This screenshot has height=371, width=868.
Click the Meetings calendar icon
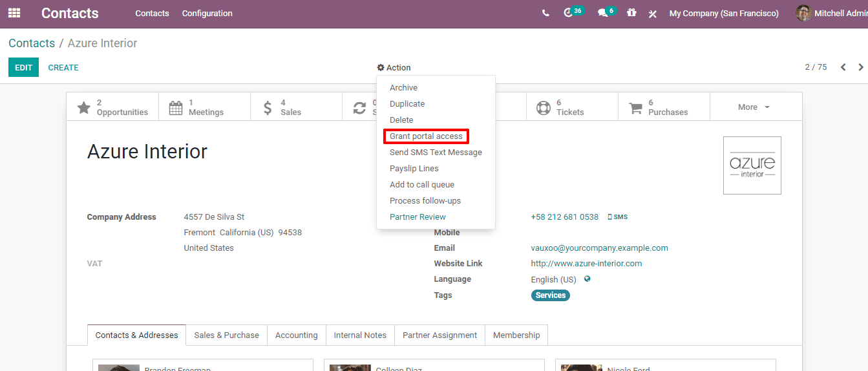(176, 108)
